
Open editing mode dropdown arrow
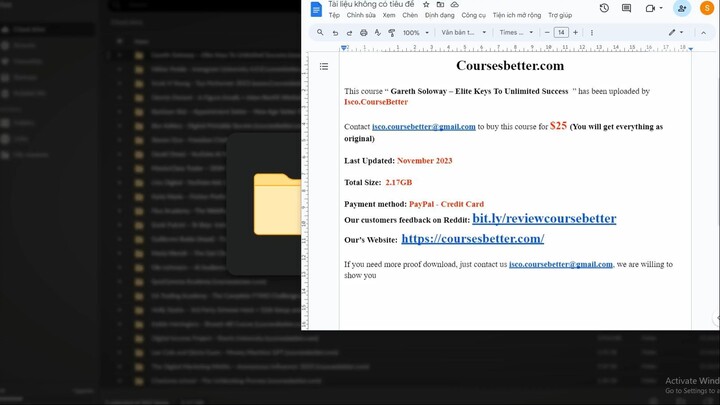[681, 33]
